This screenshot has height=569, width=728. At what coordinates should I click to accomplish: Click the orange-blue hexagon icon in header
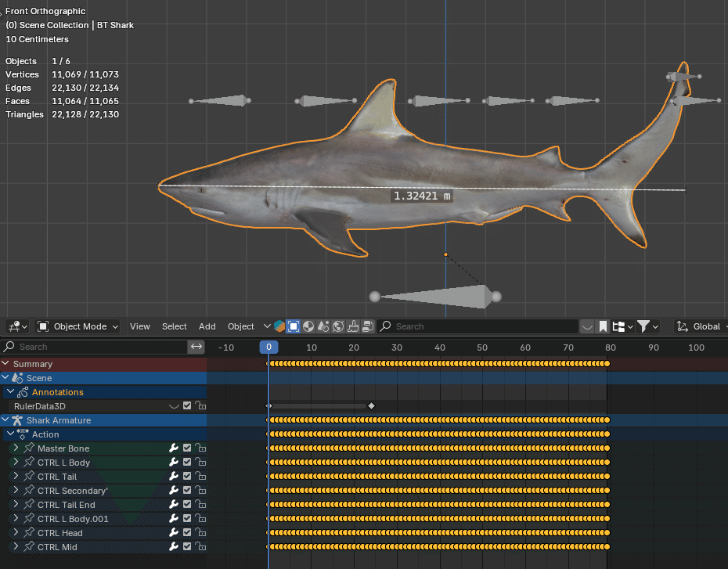coord(279,326)
